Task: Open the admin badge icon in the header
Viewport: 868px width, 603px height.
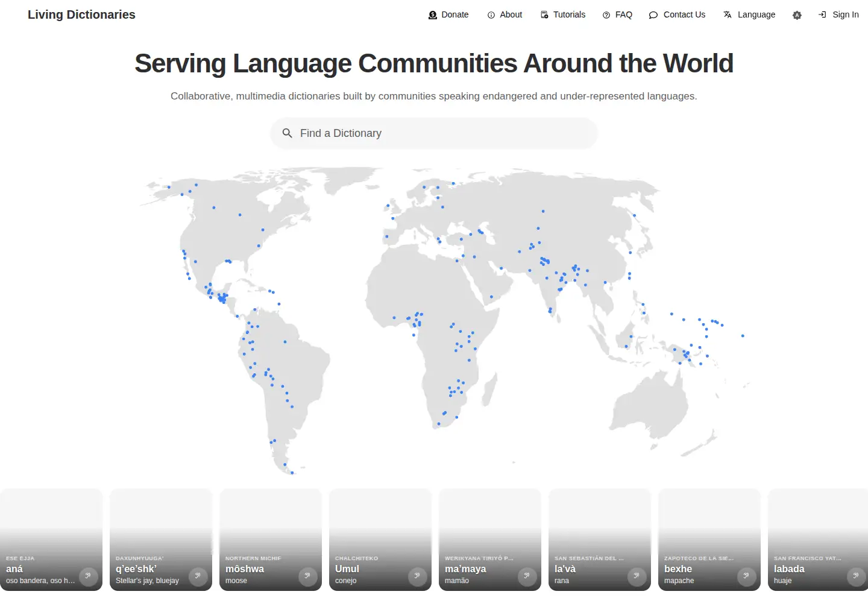Action: click(x=797, y=15)
